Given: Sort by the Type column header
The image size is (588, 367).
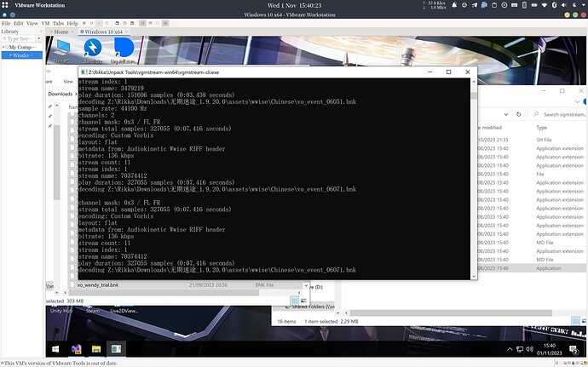Looking at the screenshot, I should point(541,128).
